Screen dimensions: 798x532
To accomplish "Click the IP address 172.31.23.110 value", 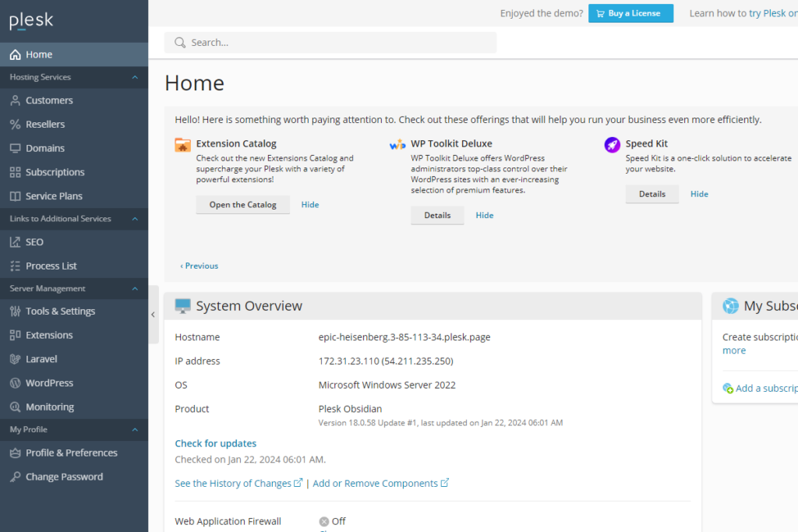I will pyautogui.click(x=386, y=361).
